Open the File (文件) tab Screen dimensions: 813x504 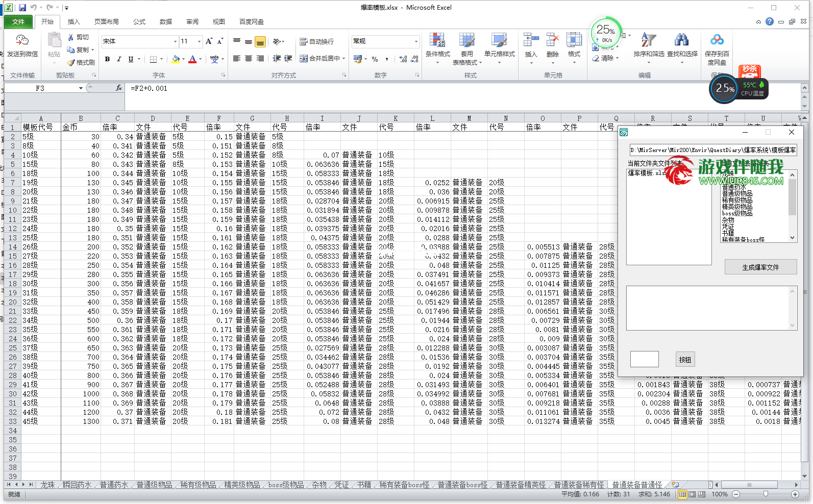[18, 21]
